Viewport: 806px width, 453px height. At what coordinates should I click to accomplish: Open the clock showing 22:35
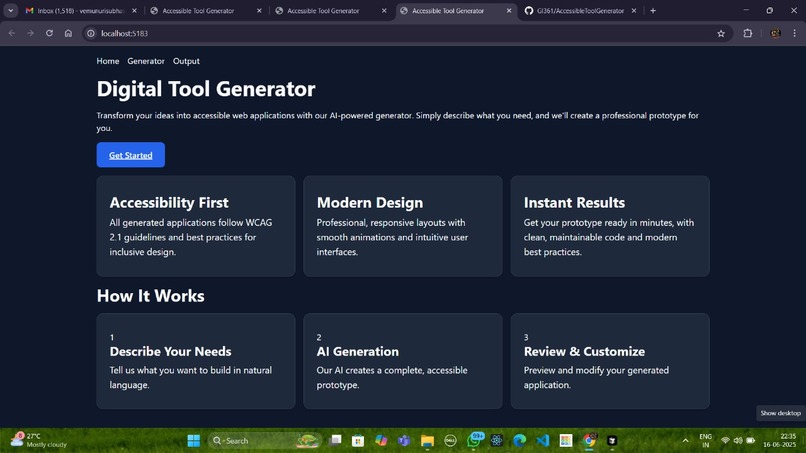pyautogui.click(x=780, y=441)
